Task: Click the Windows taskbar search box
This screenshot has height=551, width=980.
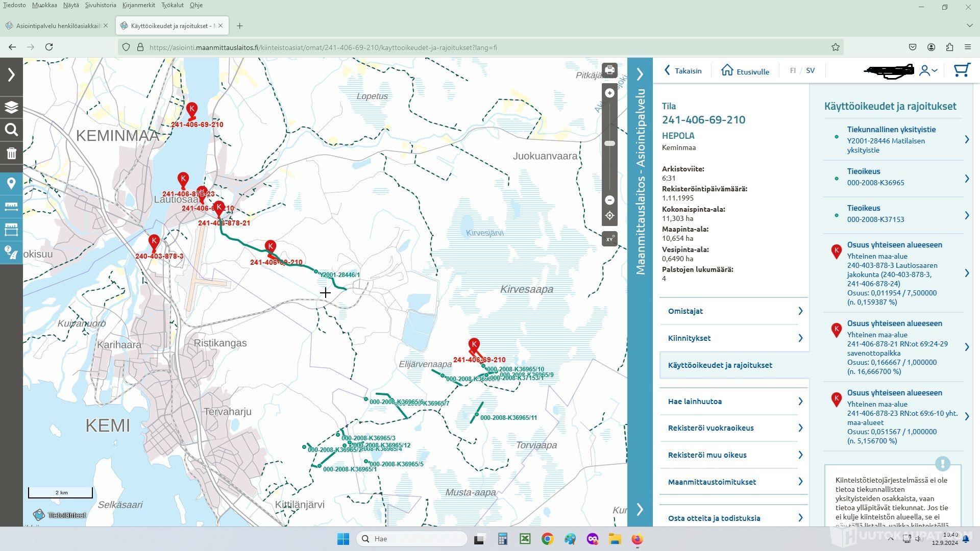Action: [x=411, y=539]
